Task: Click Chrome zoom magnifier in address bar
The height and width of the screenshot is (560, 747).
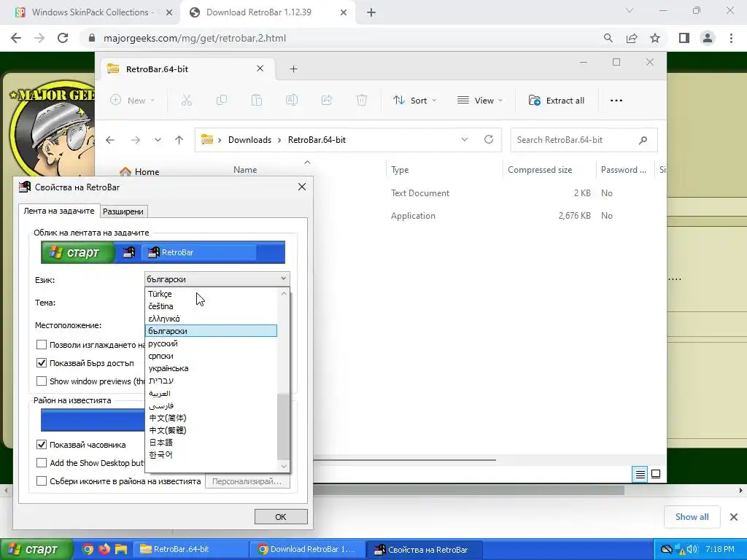Action: pyautogui.click(x=608, y=38)
